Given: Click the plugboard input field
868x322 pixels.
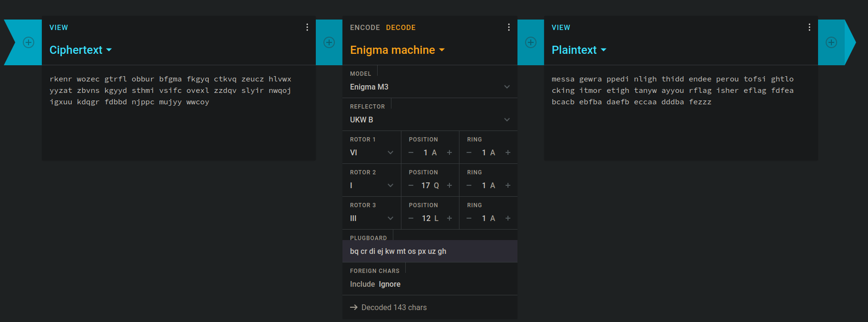Looking at the screenshot, I should point(429,251).
